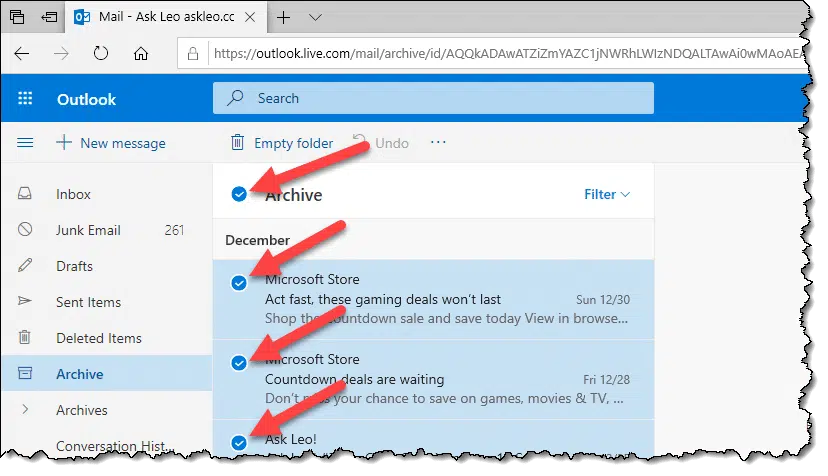Open the Ask Leo! message row

click(433, 437)
